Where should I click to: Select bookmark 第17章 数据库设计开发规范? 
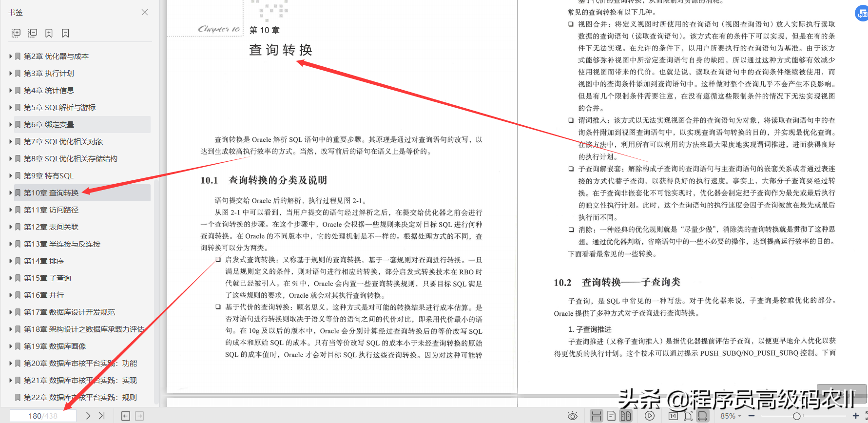(69, 312)
